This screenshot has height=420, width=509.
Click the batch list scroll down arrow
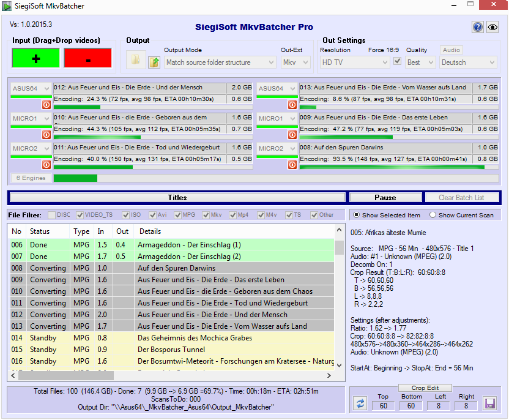[339, 366]
